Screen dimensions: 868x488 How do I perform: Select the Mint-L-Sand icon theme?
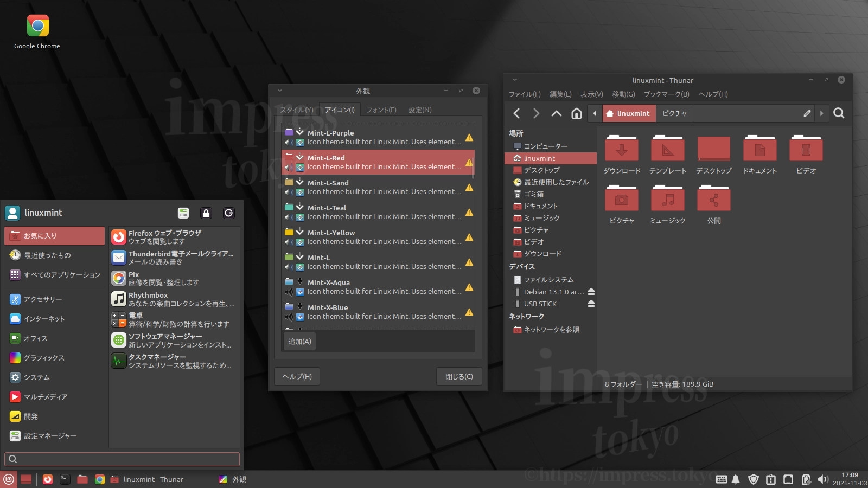pos(378,187)
